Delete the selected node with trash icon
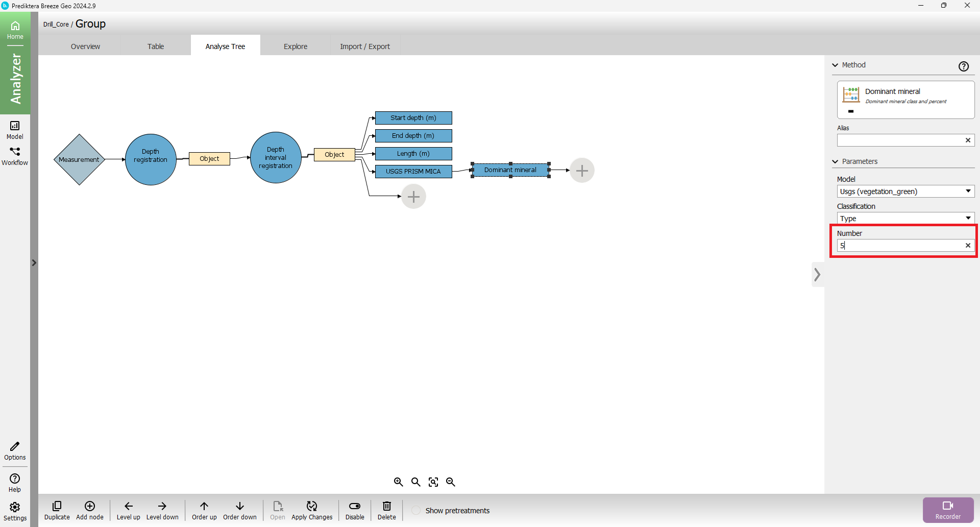980x527 pixels. click(386, 506)
